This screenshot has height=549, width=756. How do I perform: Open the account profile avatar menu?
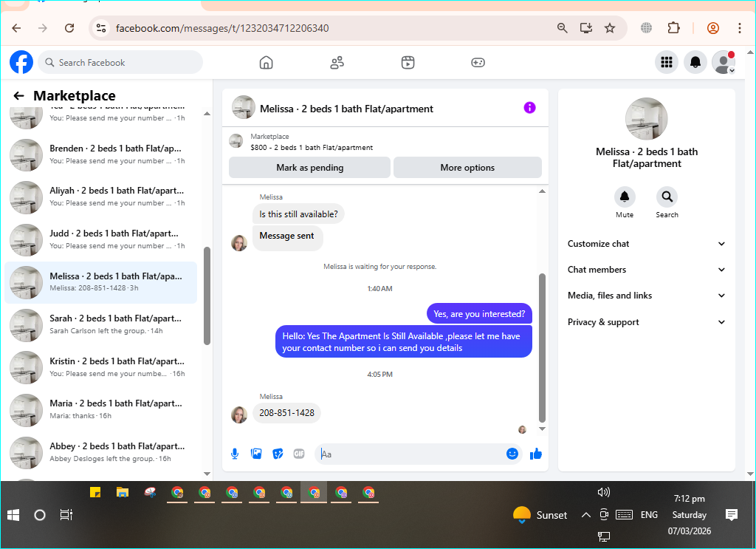pyautogui.click(x=724, y=62)
